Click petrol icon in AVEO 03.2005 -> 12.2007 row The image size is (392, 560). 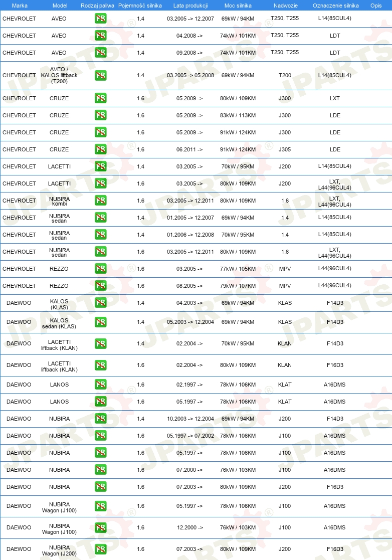(101, 18)
